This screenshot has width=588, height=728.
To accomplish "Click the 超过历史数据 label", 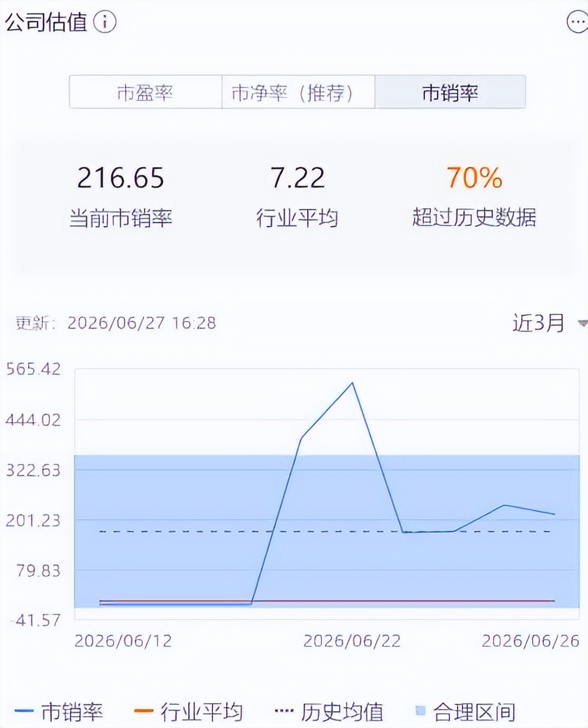I will [474, 218].
